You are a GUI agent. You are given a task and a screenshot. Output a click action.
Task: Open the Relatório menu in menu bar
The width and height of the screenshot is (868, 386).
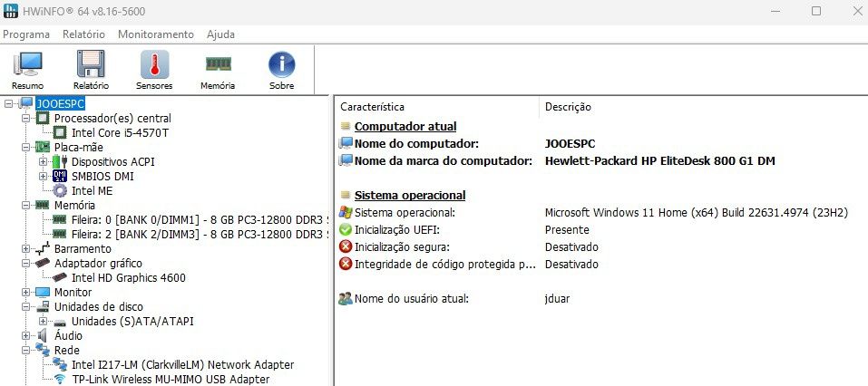pyautogui.click(x=83, y=34)
